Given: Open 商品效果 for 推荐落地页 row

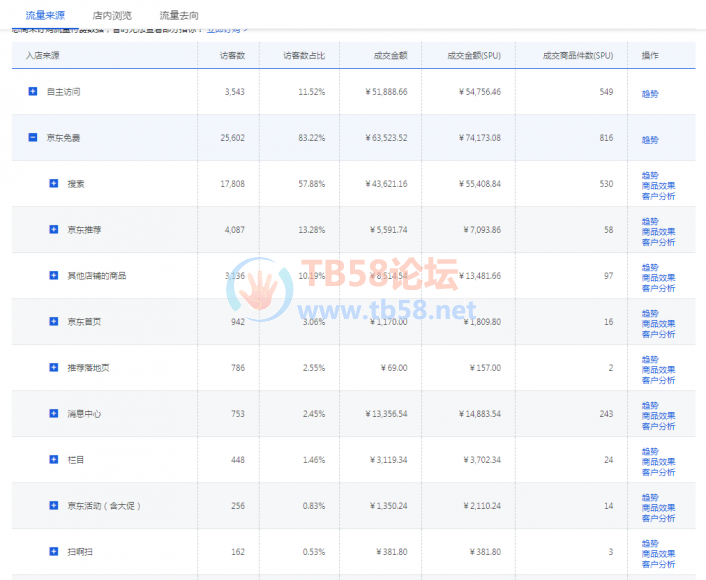Looking at the screenshot, I should pos(658,370).
